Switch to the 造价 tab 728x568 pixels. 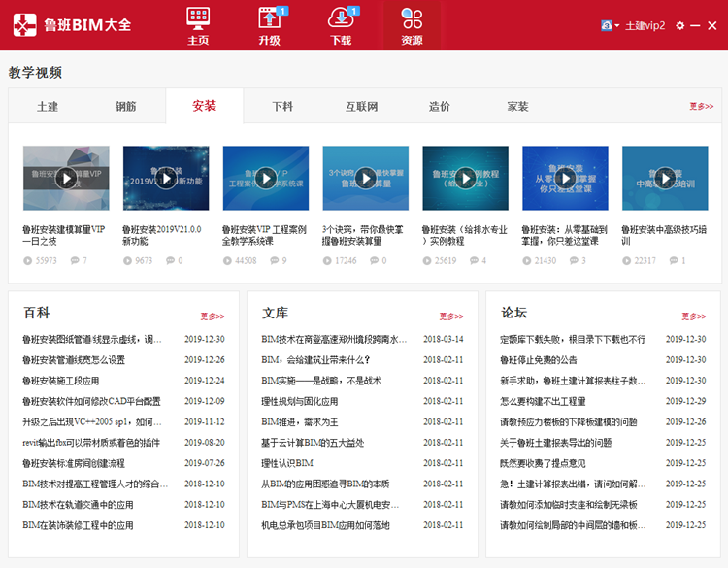(439, 107)
